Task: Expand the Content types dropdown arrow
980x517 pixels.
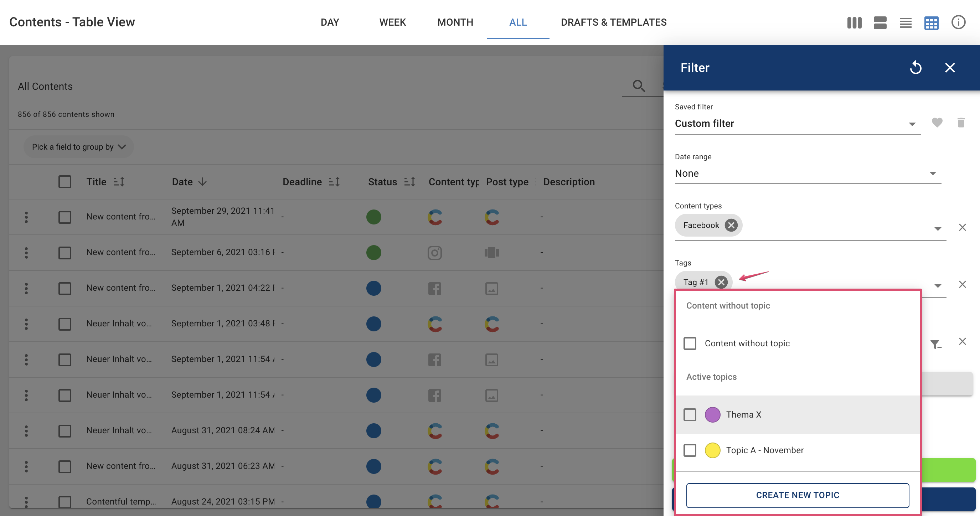Action: tap(938, 229)
